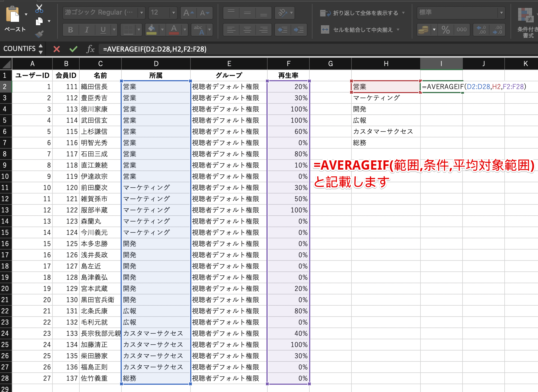Apply comma 000 style
This screenshot has width=538, height=392.
point(462,29)
